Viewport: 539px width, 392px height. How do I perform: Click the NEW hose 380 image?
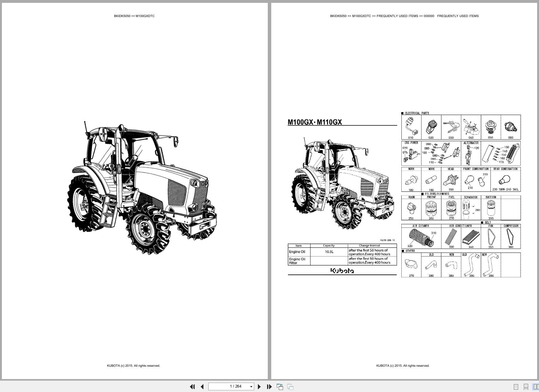451,265
